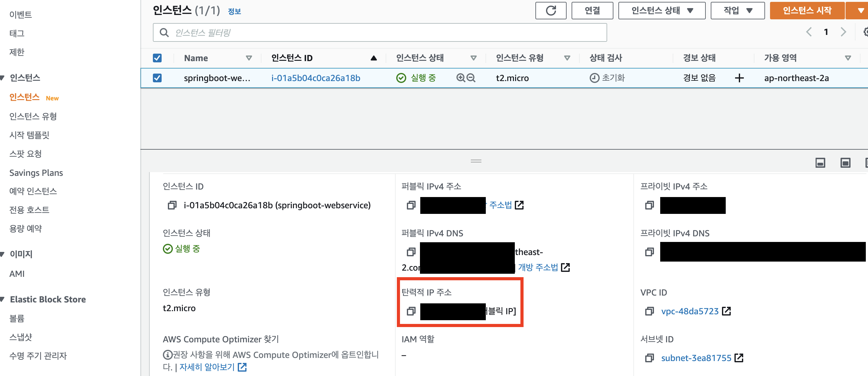868x376 pixels.
Task: Minimize details panel with half-pane icon
Action: [x=820, y=163]
